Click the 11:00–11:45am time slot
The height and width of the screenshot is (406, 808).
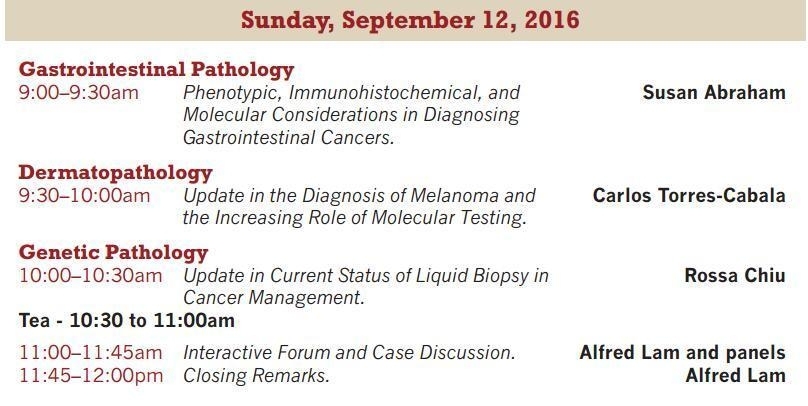click(x=90, y=353)
